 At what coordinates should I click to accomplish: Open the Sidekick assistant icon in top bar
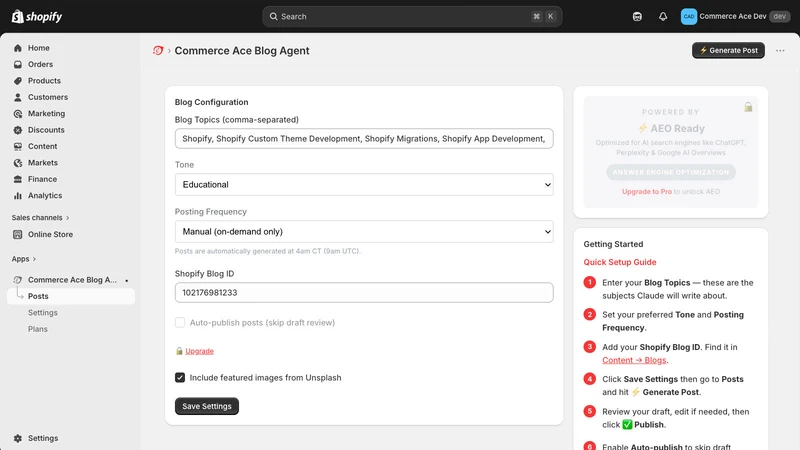tap(637, 16)
